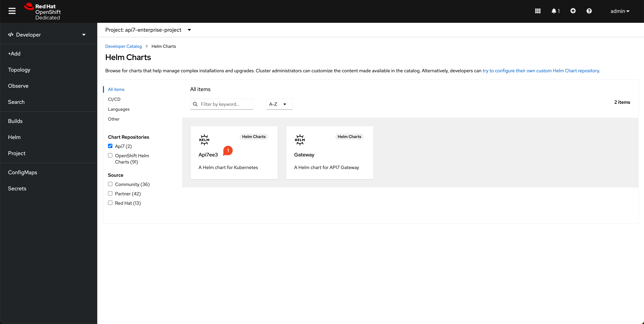The height and width of the screenshot is (324, 644).
Task: Click the apps grid icon
Action: (538, 11)
